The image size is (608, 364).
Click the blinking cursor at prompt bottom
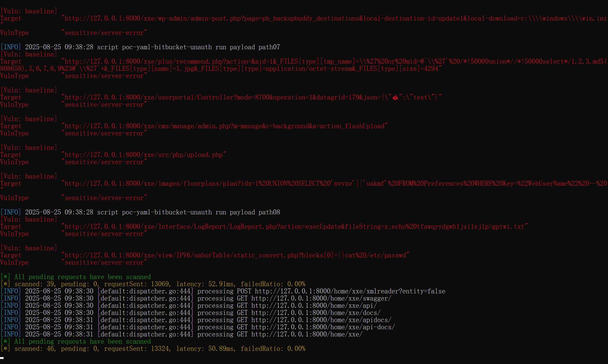pyautogui.click(x=2, y=358)
